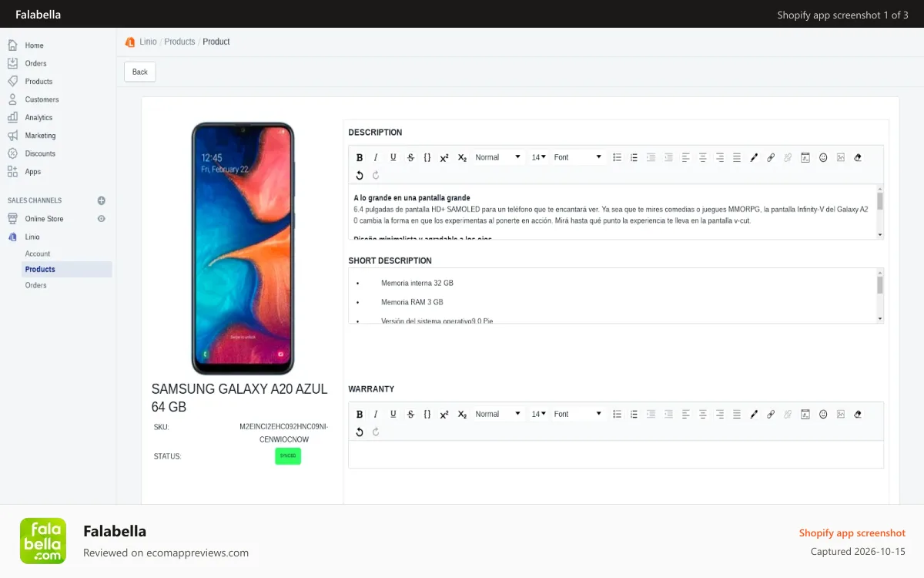Image resolution: width=924 pixels, height=578 pixels.
Task: Click the eraser remove-format icon in Description toolbar
Action: click(858, 157)
